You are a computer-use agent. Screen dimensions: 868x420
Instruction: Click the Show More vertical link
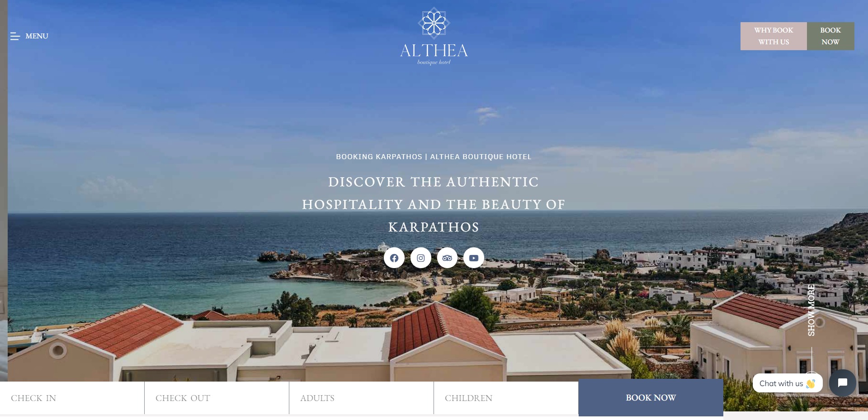[x=811, y=310]
